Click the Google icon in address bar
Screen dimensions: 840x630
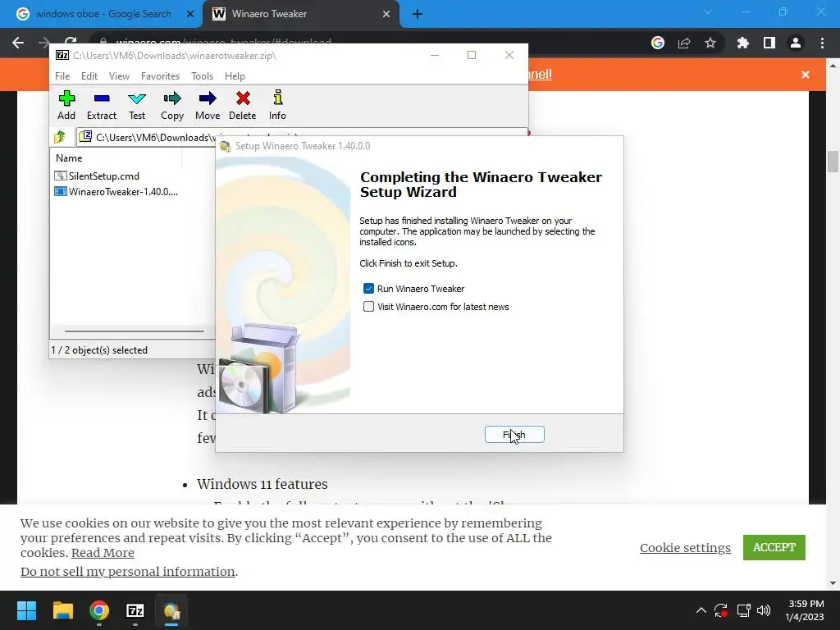pos(658,43)
